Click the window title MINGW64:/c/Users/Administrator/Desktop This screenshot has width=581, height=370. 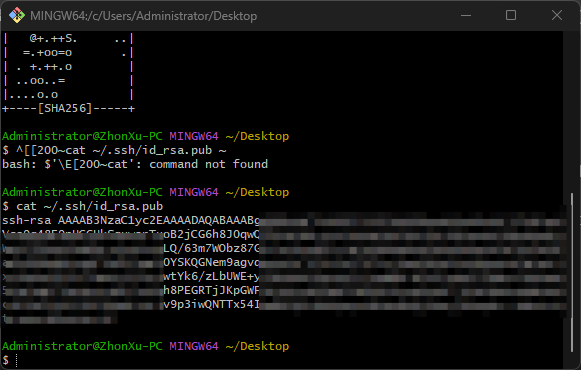pyautogui.click(x=143, y=16)
